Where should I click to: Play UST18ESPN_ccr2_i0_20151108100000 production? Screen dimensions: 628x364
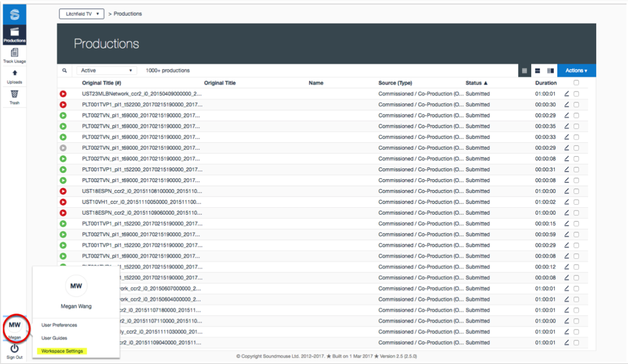(x=63, y=191)
